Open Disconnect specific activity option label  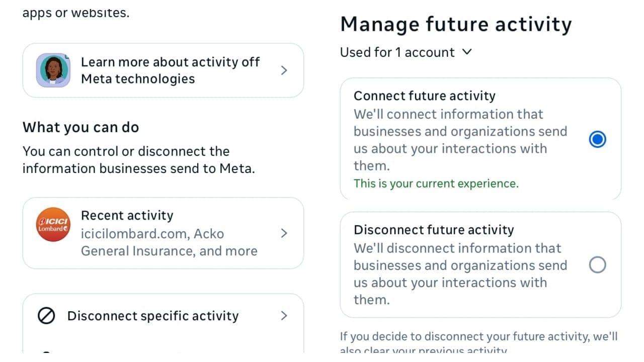pos(153,316)
